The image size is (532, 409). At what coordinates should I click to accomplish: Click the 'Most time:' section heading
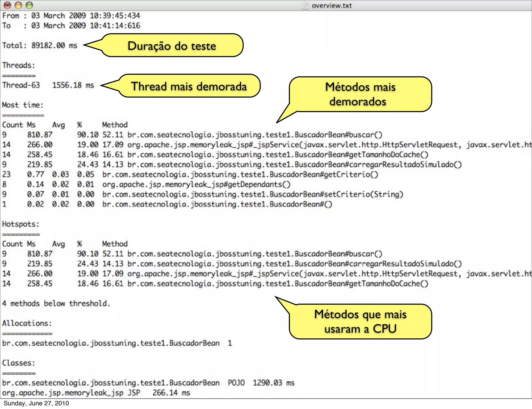[23, 105]
